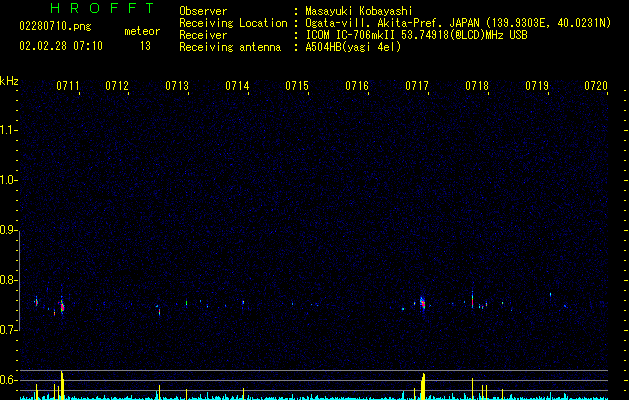
Task: Click the Receiving antenna label
Action: pos(230,47)
